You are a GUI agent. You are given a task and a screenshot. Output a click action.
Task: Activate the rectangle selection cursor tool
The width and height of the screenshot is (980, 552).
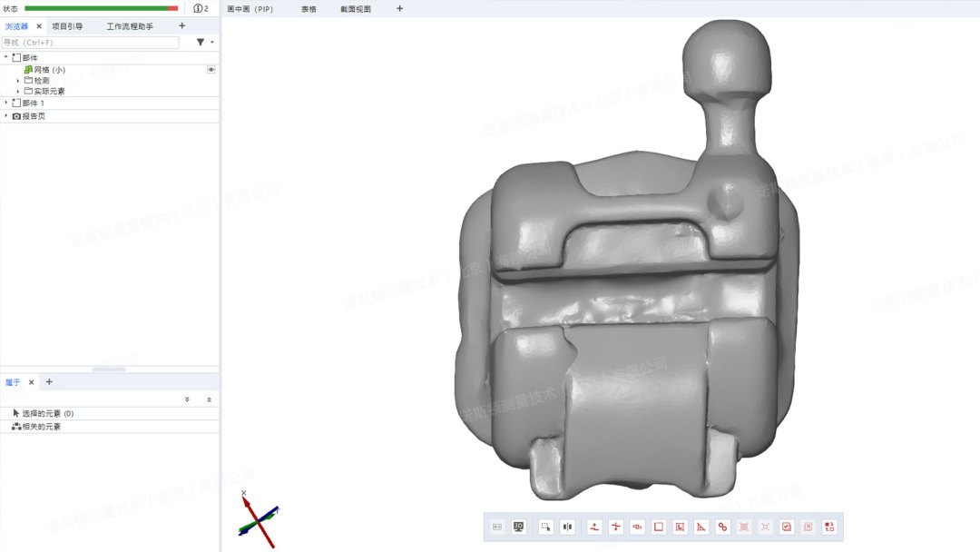tap(545, 527)
